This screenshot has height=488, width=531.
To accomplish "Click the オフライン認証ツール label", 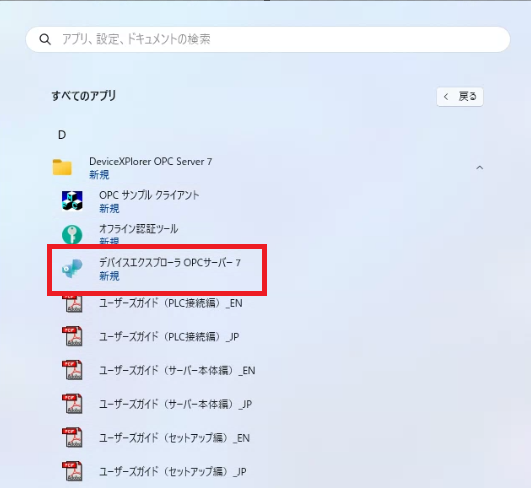I will (x=138, y=229).
